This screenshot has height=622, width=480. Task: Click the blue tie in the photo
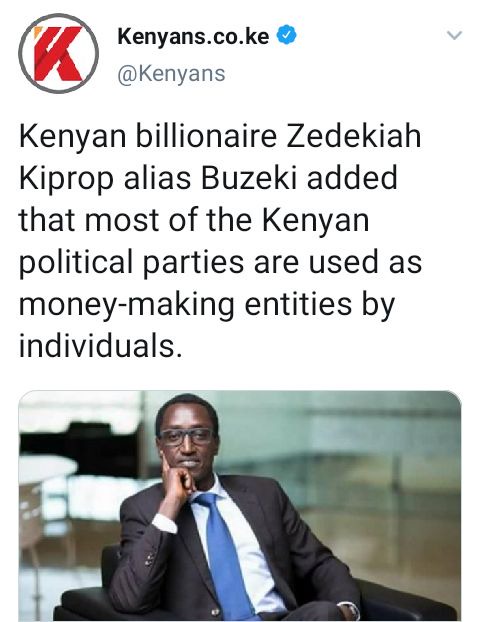(224, 551)
